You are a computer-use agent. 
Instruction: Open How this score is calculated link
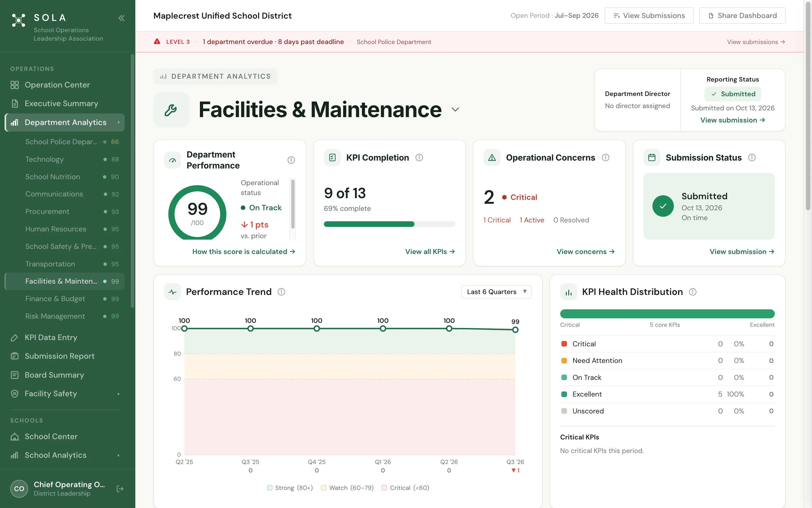[244, 252]
